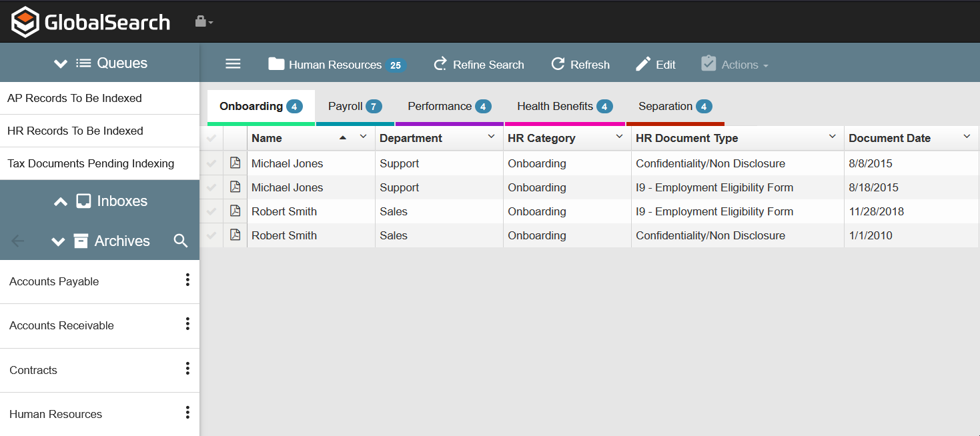Check the row for Robert Smith 11/28/2018
This screenshot has width=980, height=436.
pos(211,211)
